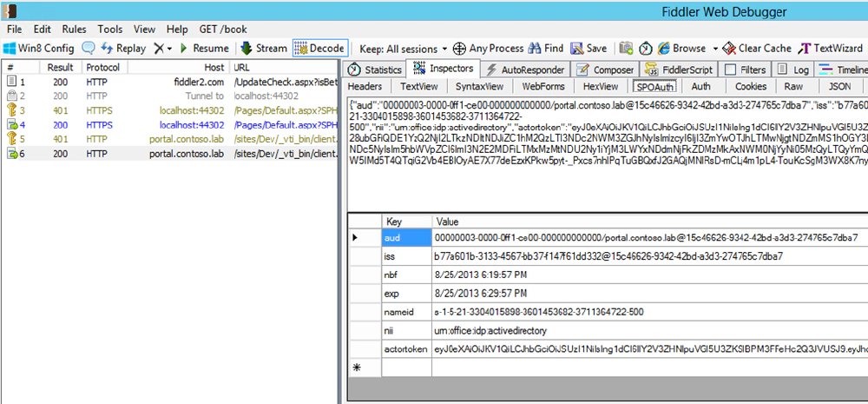The width and height of the screenshot is (868, 404).
Task: Click the Key column header in grid
Action: [406, 222]
